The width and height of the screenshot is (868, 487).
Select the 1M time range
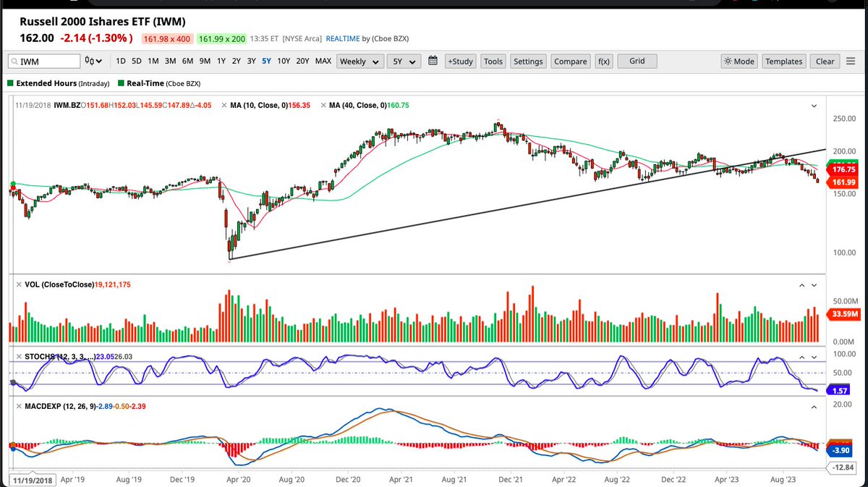point(153,62)
